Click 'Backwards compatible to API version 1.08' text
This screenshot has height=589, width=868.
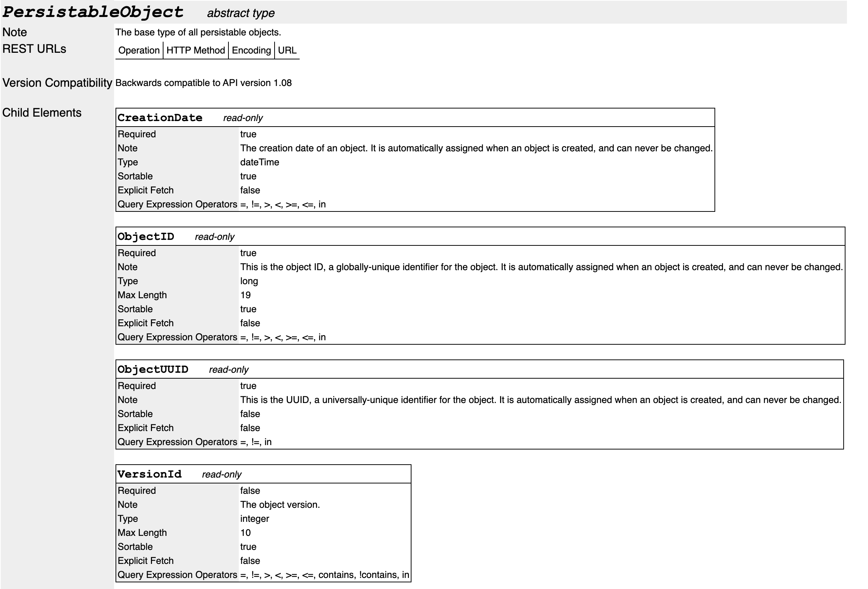click(x=203, y=83)
